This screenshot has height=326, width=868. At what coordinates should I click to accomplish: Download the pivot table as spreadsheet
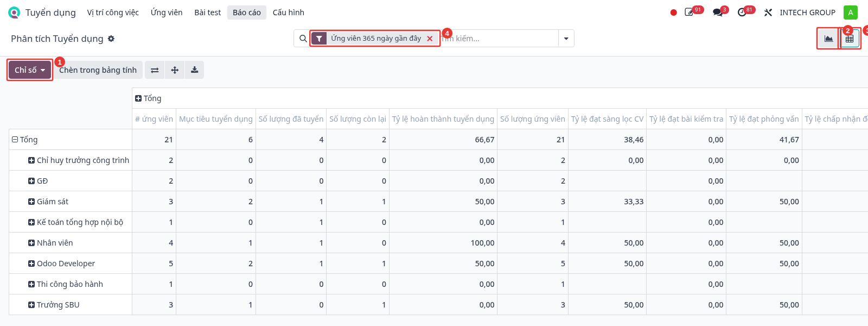pos(194,70)
